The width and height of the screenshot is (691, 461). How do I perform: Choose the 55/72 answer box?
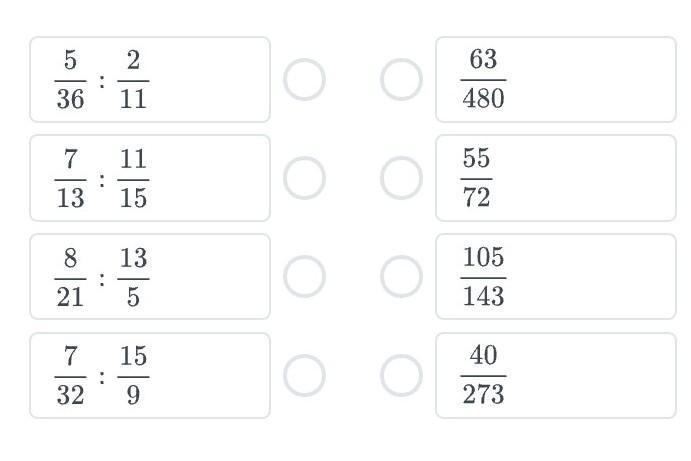click(x=556, y=178)
